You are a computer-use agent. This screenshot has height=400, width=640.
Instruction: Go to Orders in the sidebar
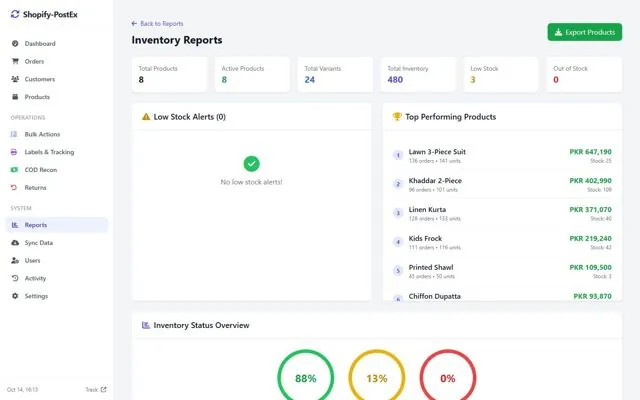[x=57, y=61]
